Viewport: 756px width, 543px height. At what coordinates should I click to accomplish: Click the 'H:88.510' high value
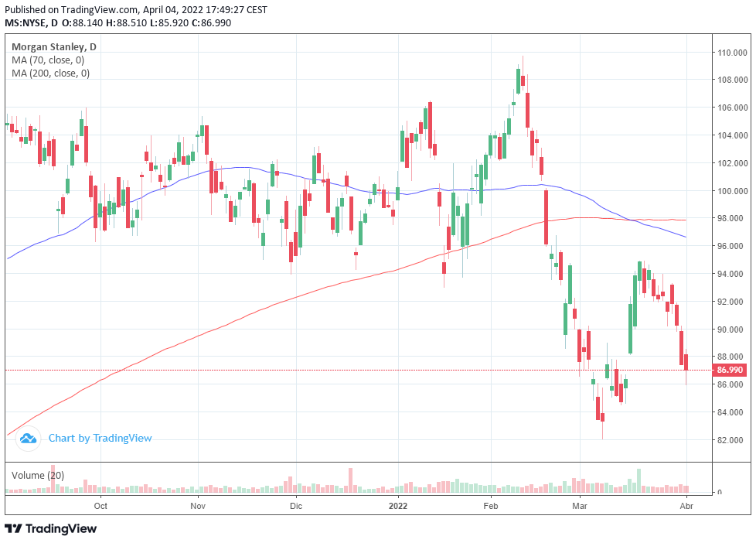[x=127, y=23]
